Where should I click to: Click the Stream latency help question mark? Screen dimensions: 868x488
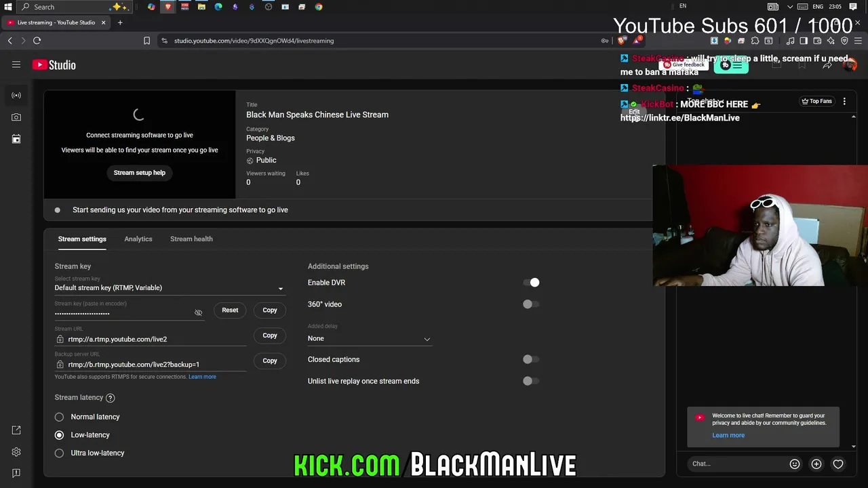pos(111,398)
